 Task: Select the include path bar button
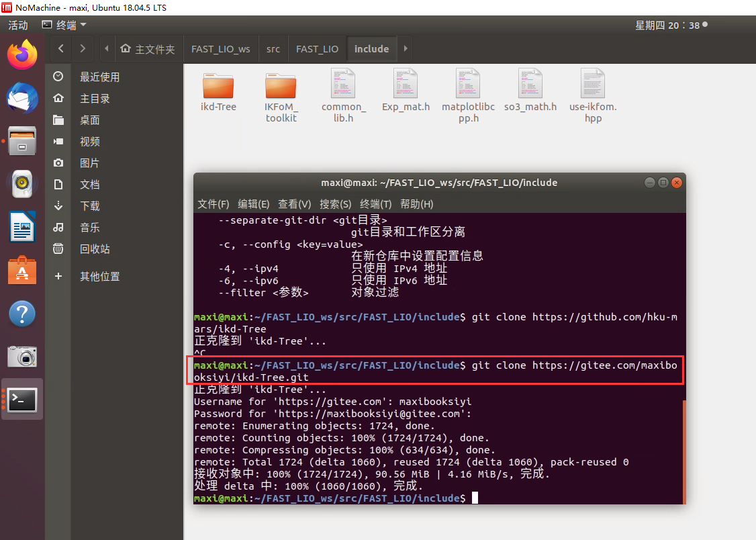coord(371,49)
